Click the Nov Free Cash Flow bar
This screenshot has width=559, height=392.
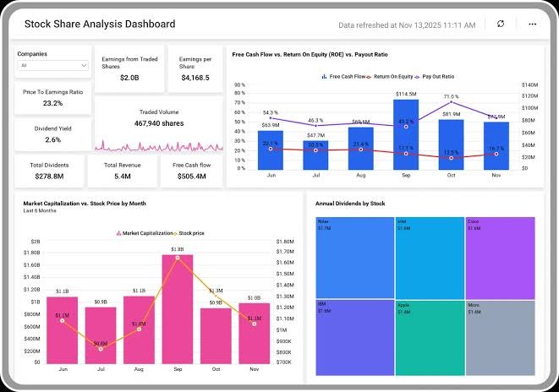point(496,146)
